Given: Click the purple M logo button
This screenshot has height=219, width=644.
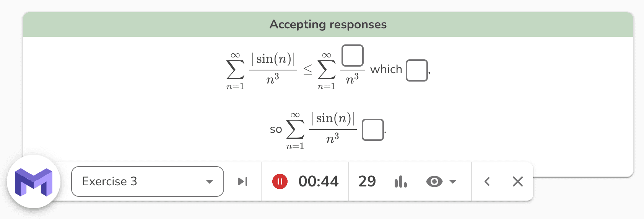Looking at the screenshot, I should click(34, 181).
